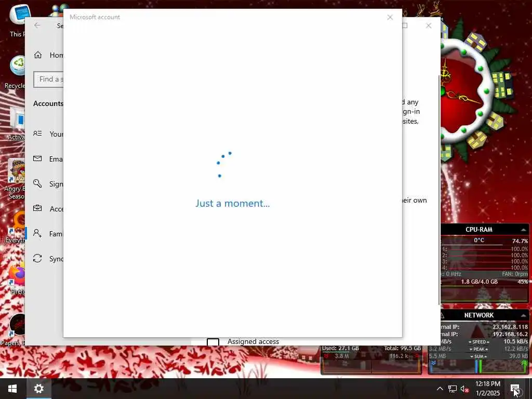
Task: Click the Accounts heading in Settings sidebar
Action: coord(48,103)
